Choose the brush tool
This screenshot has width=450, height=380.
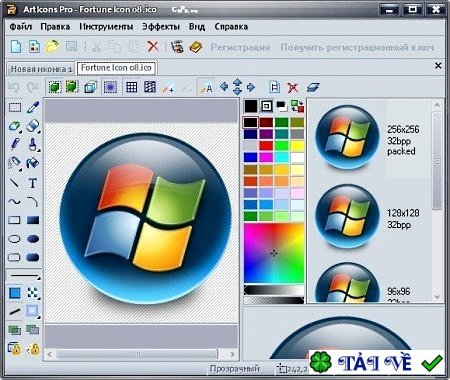click(33, 144)
